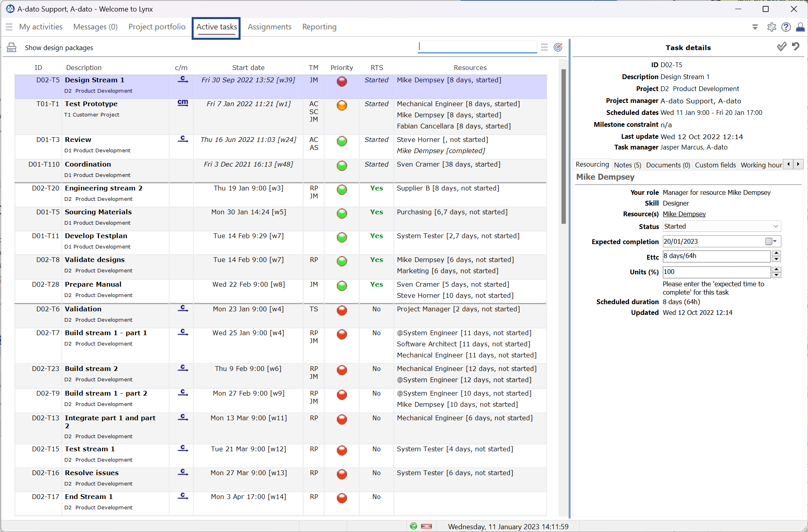Open Documents (0) tab
The height and width of the screenshot is (532, 808).
tap(668, 165)
